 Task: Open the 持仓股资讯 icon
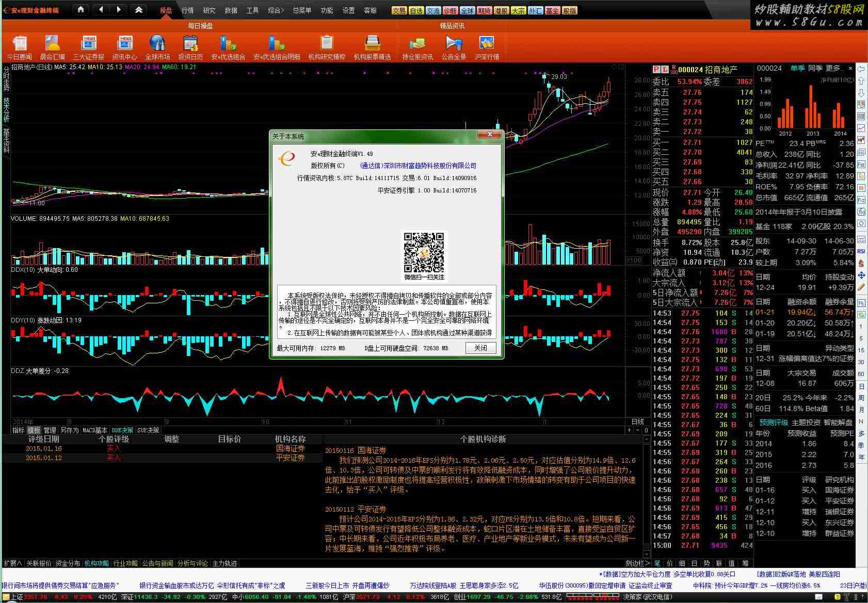point(417,47)
